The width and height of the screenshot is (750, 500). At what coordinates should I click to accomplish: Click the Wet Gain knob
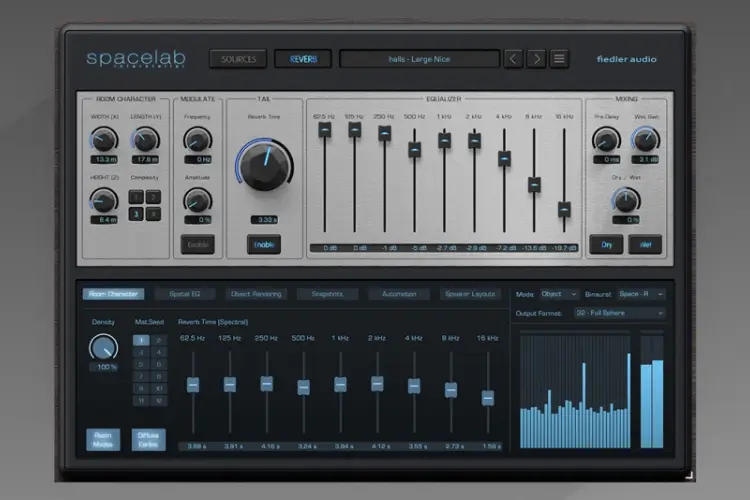(x=646, y=138)
